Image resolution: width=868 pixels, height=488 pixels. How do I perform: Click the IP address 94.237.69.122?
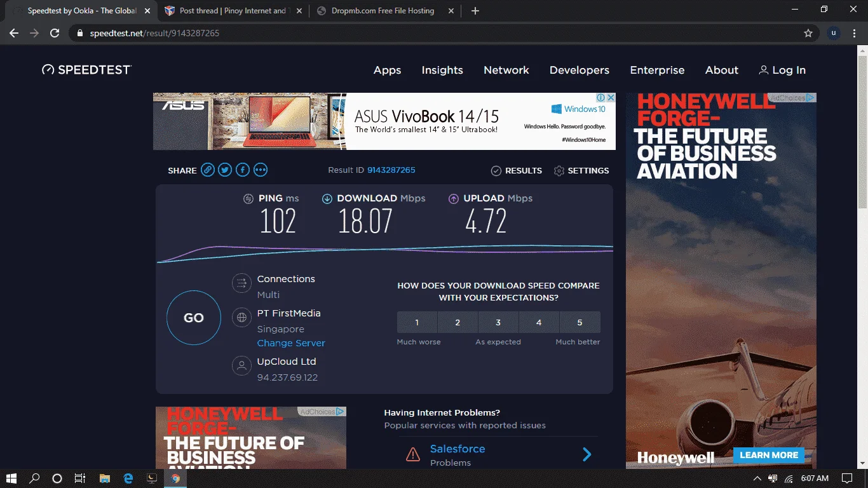tap(287, 377)
